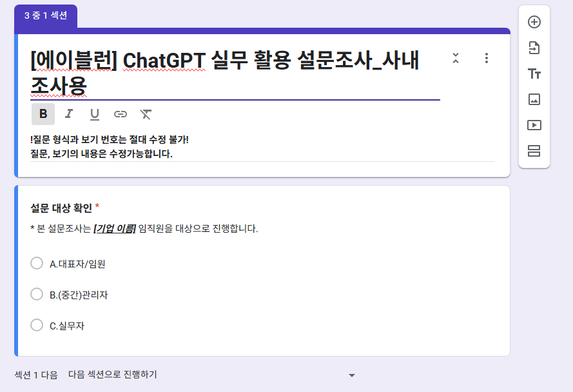
Task: Click the underlined '[기업 이름]' text
Action: point(115,228)
